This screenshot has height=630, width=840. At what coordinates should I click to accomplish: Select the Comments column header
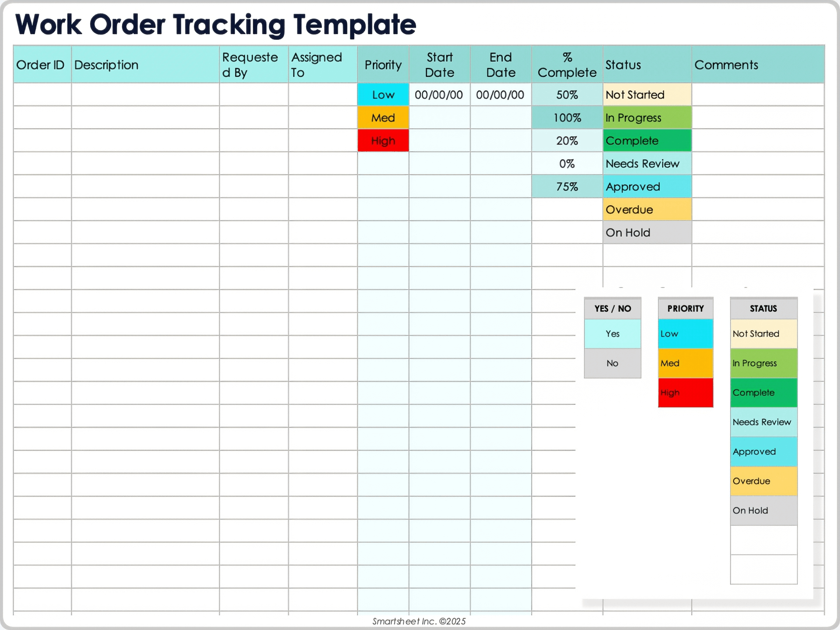[x=758, y=65]
